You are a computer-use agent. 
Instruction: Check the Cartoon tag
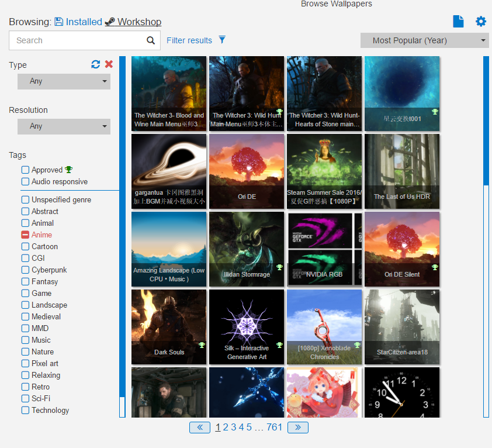click(25, 247)
